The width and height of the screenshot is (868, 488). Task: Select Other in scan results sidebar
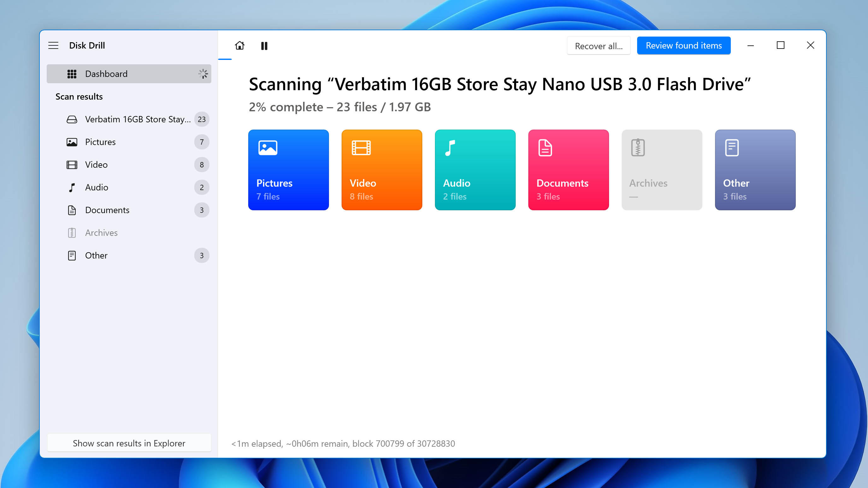pos(95,255)
